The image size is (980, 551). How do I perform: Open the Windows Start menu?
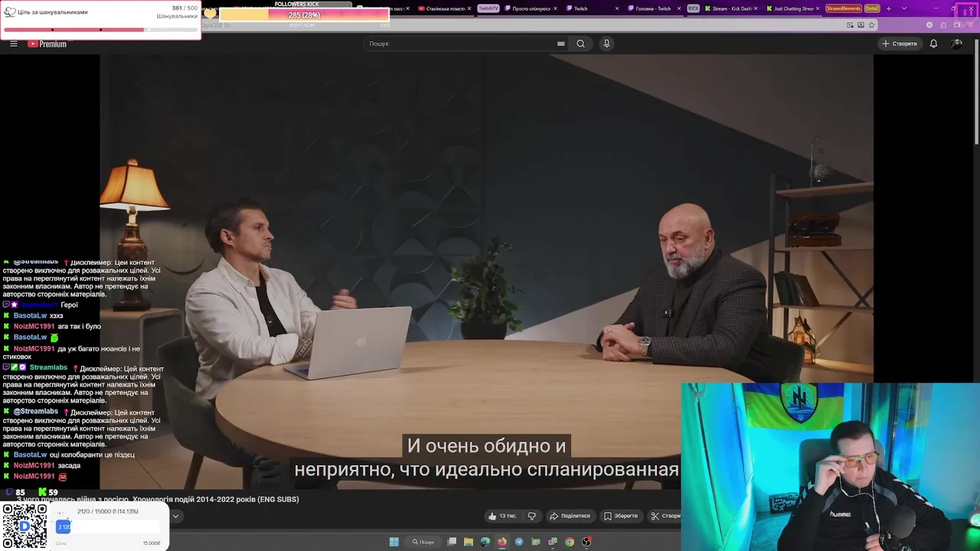point(394,542)
